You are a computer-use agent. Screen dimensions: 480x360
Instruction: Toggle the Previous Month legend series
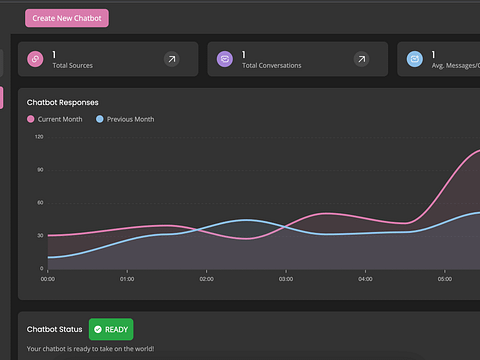(x=125, y=119)
